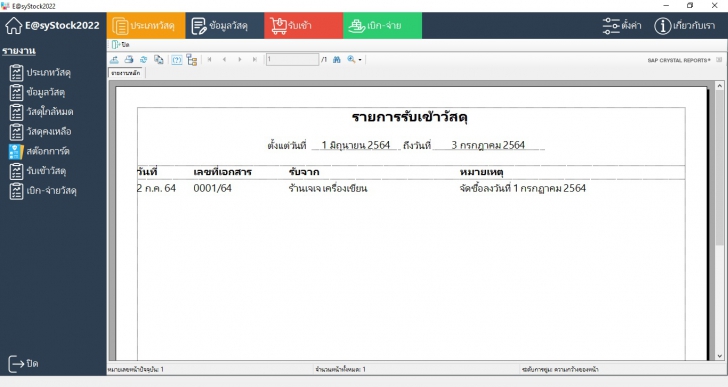Screen dimensions: 728x387
Task: Click date cell 2 ก.ค. 64
Action: (x=156, y=188)
